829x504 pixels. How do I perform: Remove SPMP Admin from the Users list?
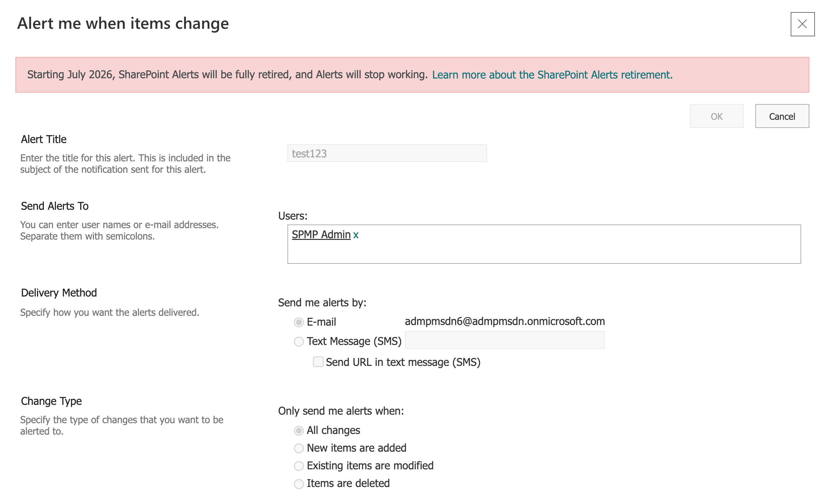pyautogui.click(x=356, y=235)
